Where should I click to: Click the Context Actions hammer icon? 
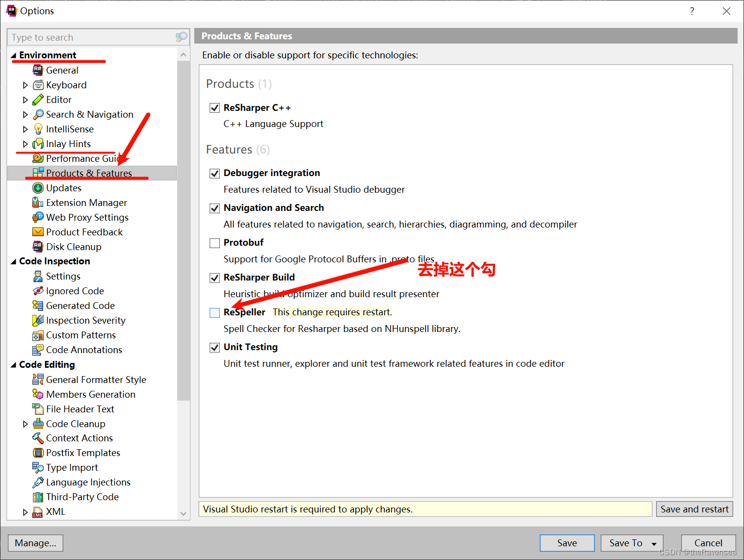(x=38, y=438)
